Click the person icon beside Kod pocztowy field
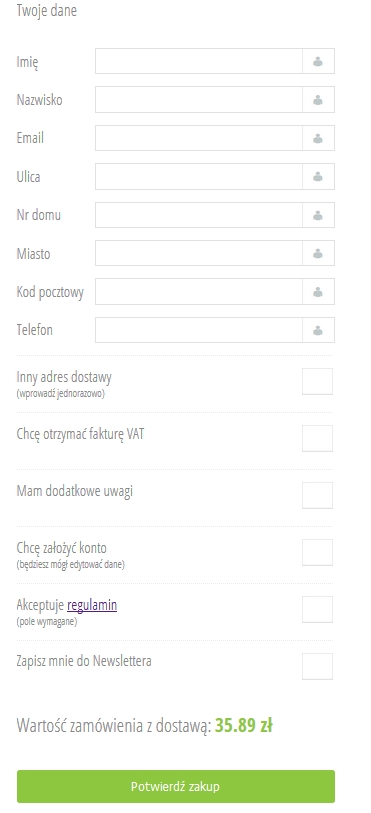371x813 pixels. point(318,292)
